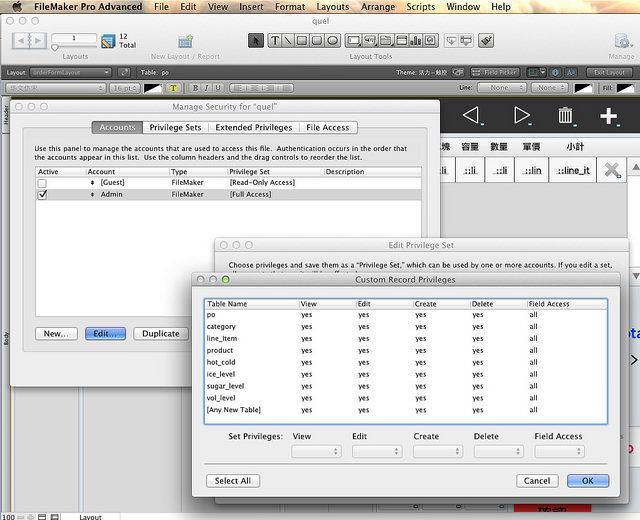Open the Layouts menu

pos(333,7)
